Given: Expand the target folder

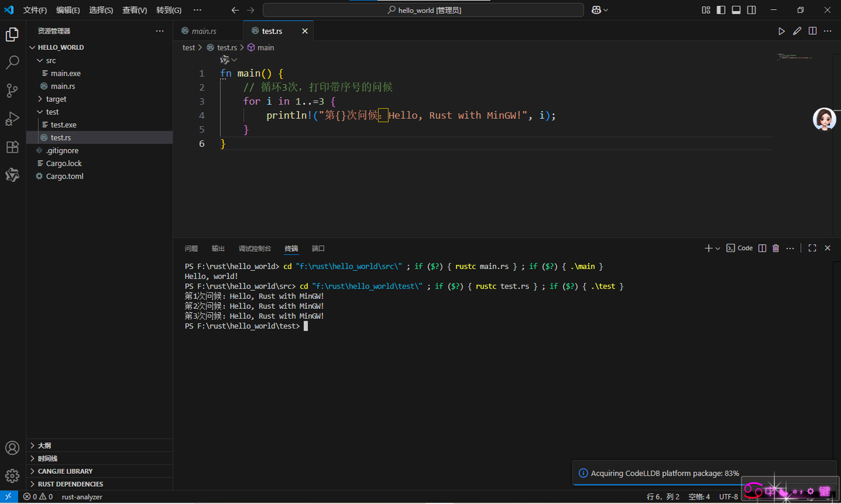Looking at the screenshot, I should pos(99,99).
